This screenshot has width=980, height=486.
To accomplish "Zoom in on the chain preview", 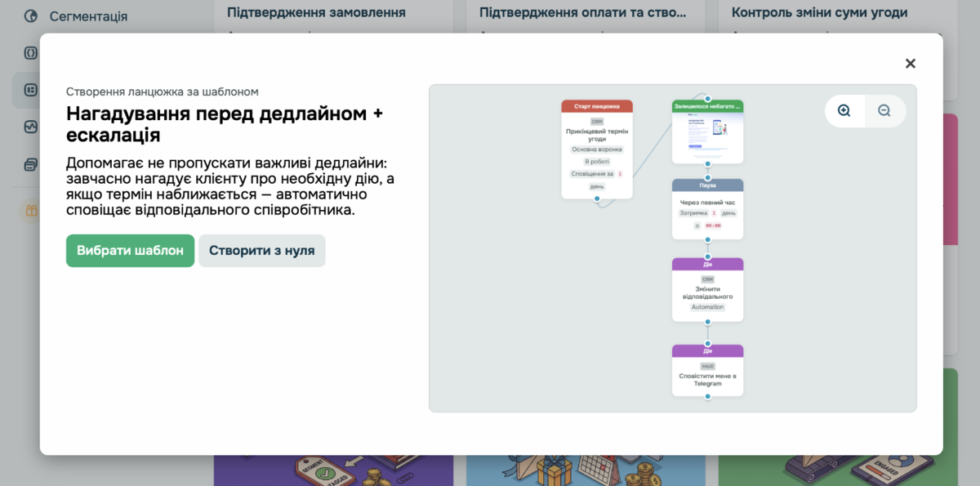I will pos(844,111).
